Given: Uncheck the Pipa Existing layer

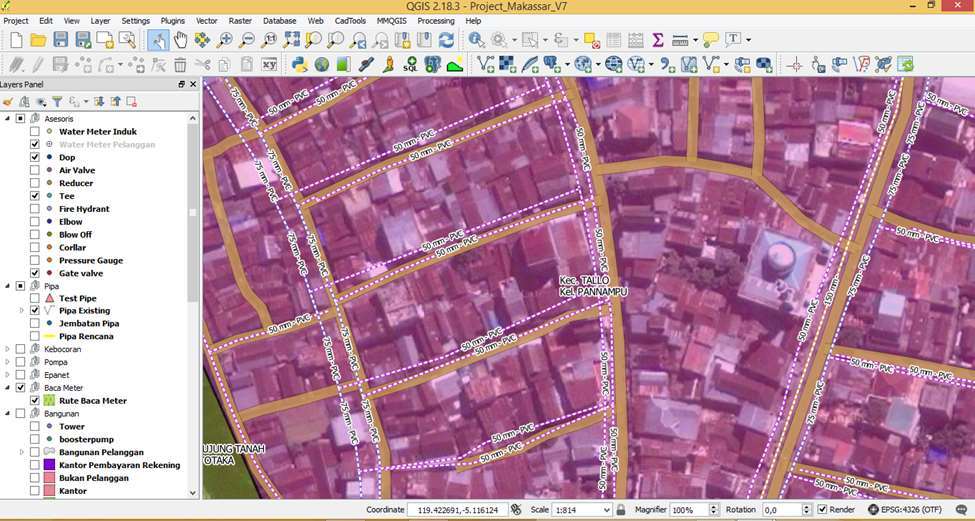Looking at the screenshot, I should pyautogui.click(x=35, y=310).
